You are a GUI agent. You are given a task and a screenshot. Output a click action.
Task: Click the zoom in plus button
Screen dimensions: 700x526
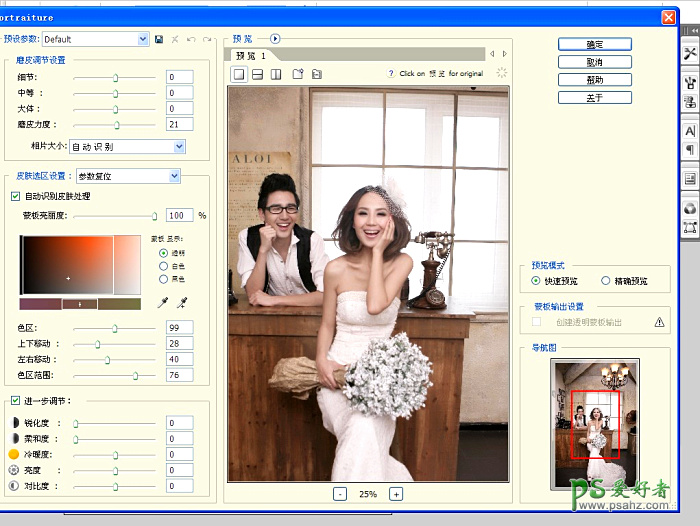(x=396, y=494)
